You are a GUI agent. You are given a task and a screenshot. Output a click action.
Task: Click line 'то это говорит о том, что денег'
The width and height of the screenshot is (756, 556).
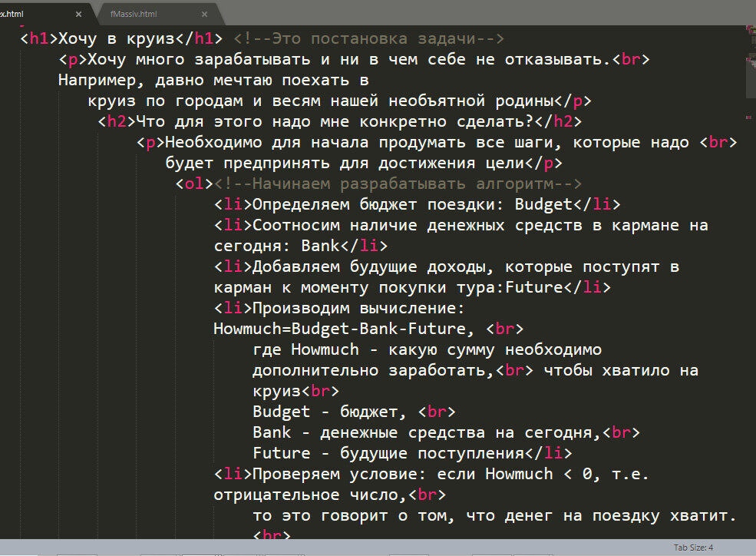[495, 515]
